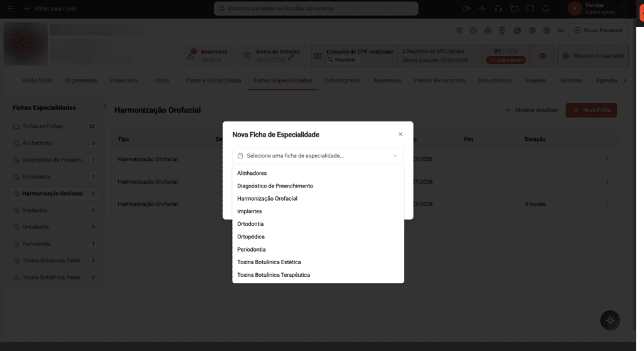644x351 pixels.
Task: Choose Toxina Botulínica Terapêutica option
Action: (318, 275)
